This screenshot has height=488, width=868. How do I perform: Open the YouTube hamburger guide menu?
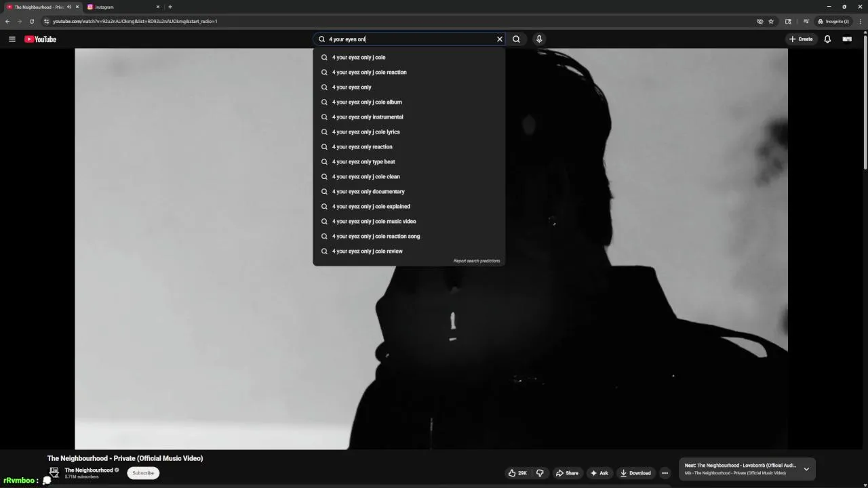point(12,39)
